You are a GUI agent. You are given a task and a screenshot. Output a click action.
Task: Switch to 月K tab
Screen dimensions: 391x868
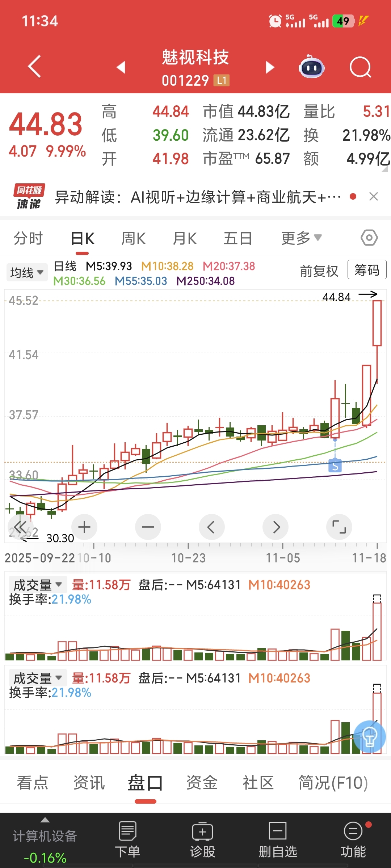[x=185, y=238]
